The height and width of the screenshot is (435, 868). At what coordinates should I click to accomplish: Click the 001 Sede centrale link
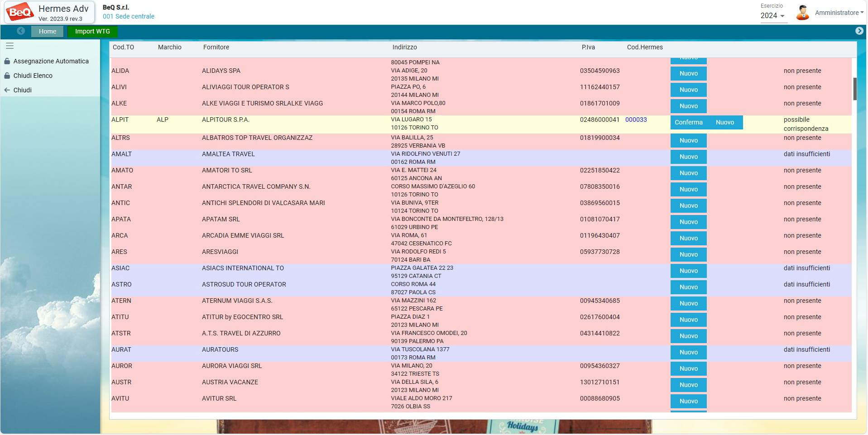(129, 16)
